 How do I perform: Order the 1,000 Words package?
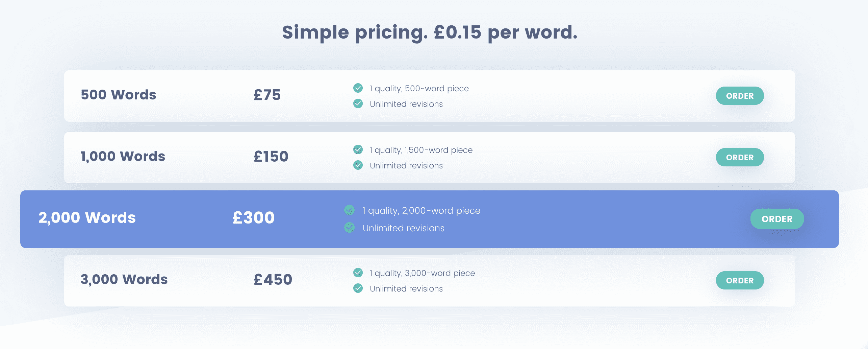[740, 157]
